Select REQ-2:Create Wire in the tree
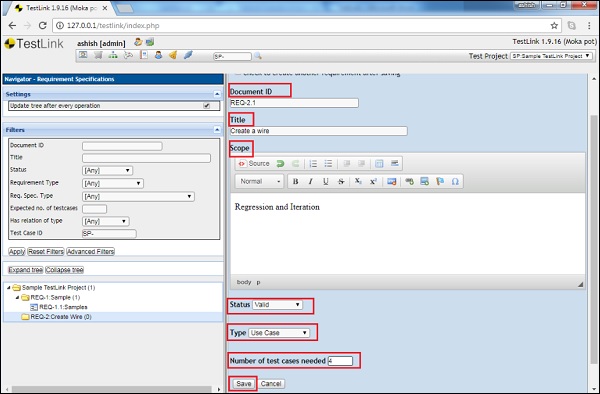Screen dimensions: 600x394 61,317
